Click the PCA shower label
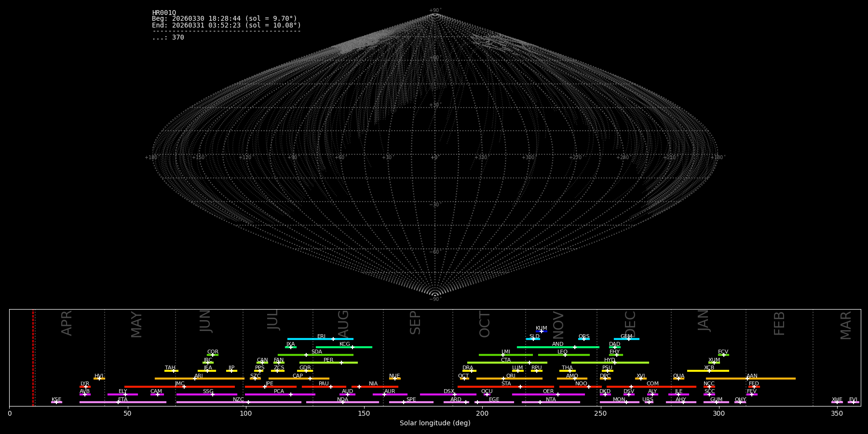Image resolution: width=868 pixels, height=434 pixels. (x=279, y=392)
